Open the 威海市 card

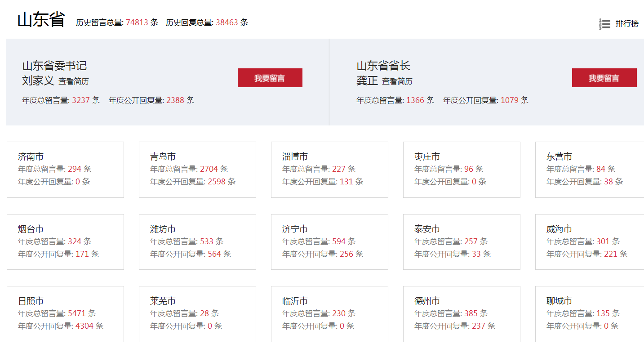(590, 242)
